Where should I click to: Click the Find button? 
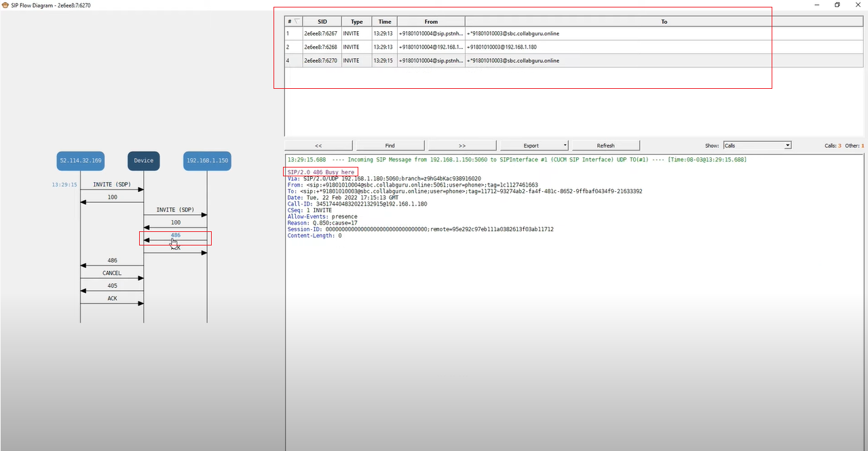tap(390, 145)
